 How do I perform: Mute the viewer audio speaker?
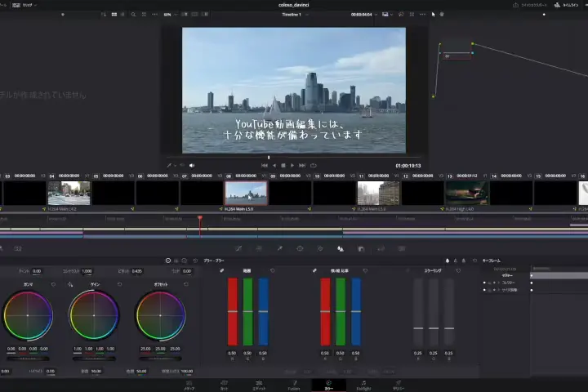[x=192, y=166]
